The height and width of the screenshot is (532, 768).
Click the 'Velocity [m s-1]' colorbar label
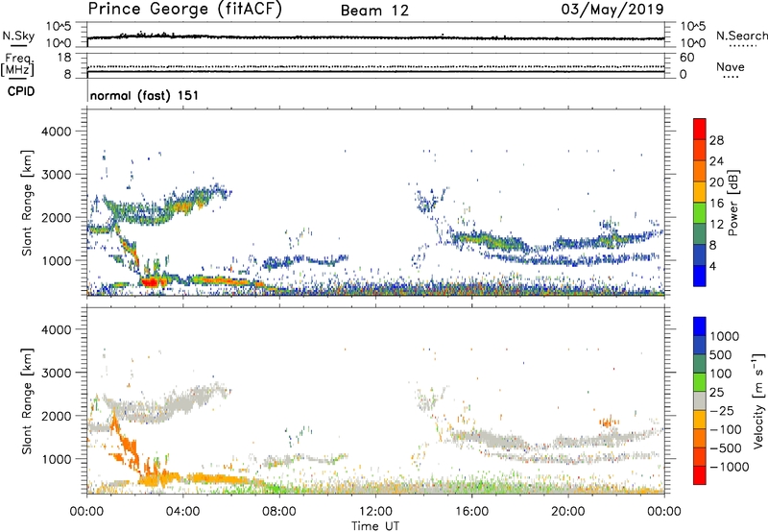758,400
